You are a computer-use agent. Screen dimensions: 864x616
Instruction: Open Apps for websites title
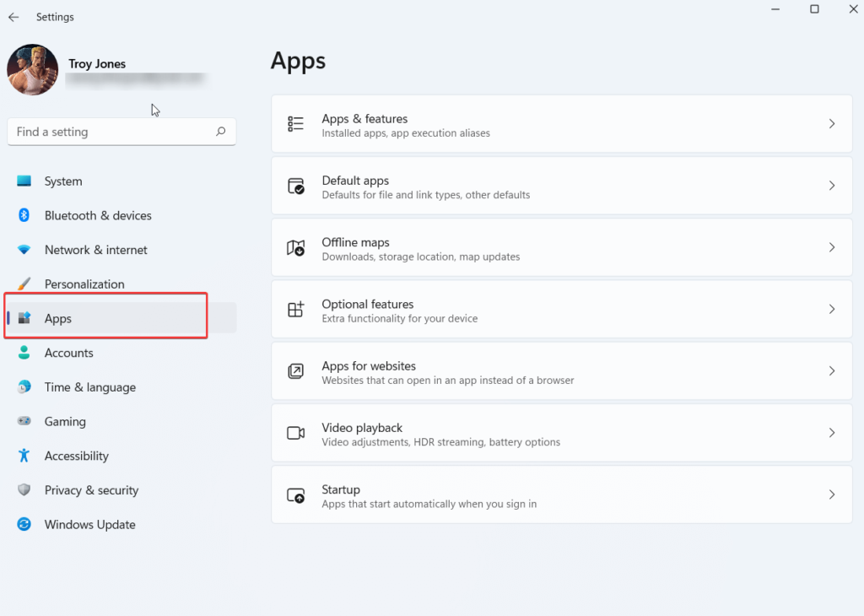(x=369, y=366)
